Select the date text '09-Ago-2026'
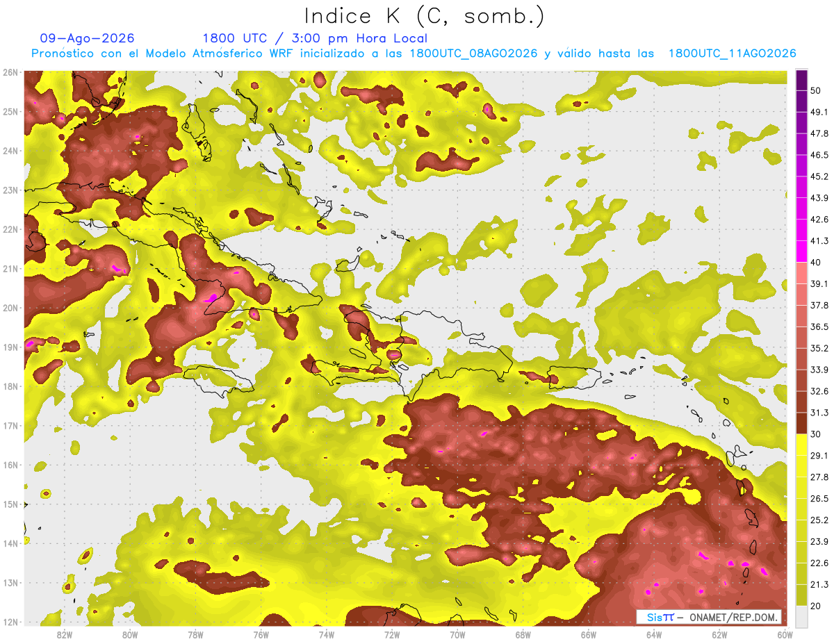This screenshot has width=834, height=644. coord(88,38)
